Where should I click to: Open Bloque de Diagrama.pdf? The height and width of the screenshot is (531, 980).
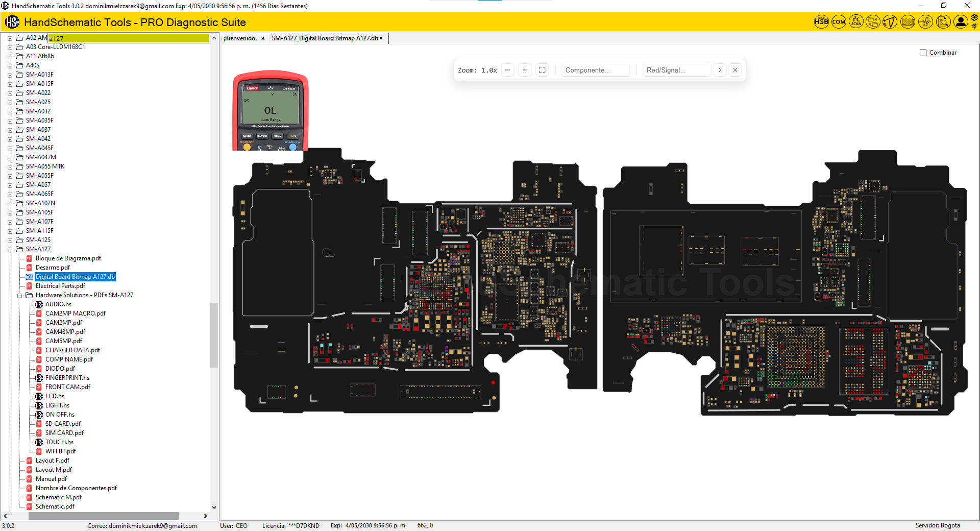click(68, 258)
